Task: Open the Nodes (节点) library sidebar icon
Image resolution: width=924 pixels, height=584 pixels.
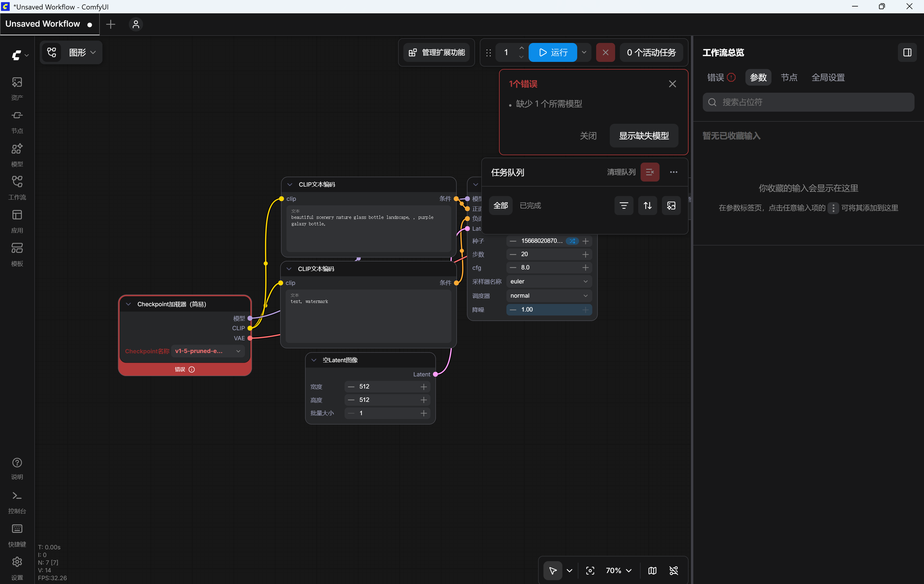Action: click(17, 122)
